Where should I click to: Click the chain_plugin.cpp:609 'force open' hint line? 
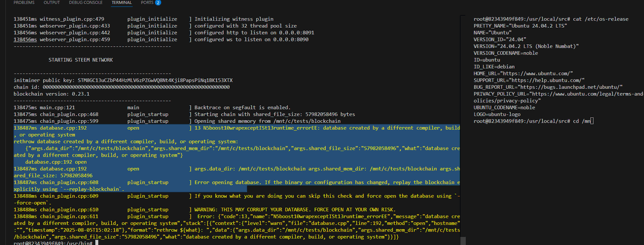[x=236, y=196]
